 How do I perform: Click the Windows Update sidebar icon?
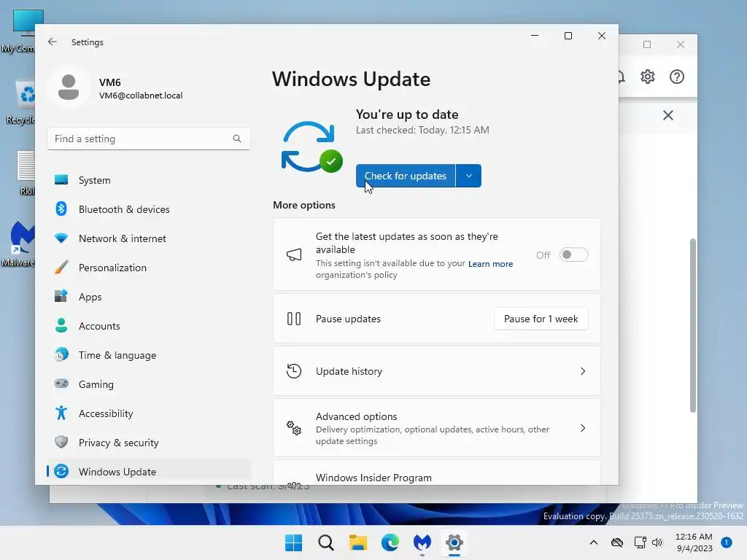(61, 472)
